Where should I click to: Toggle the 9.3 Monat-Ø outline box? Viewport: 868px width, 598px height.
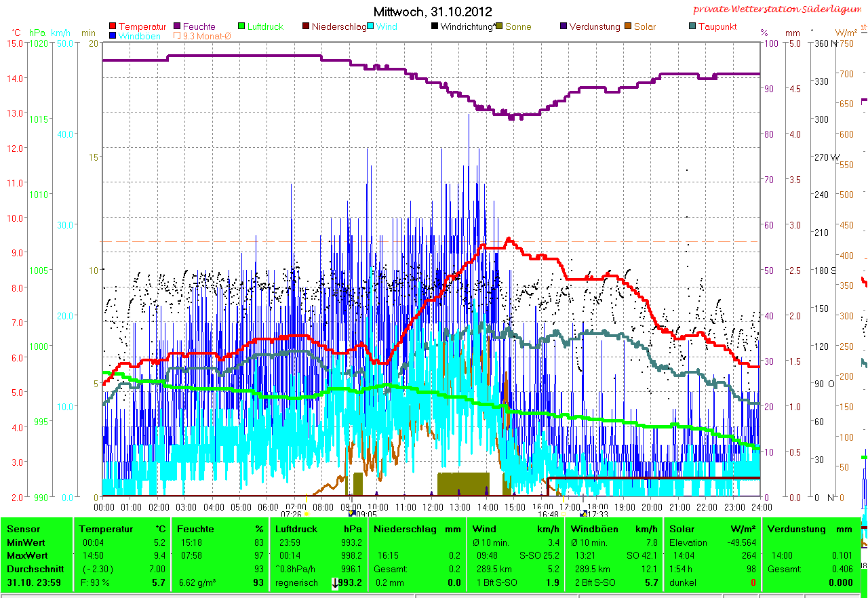[178, 36]
